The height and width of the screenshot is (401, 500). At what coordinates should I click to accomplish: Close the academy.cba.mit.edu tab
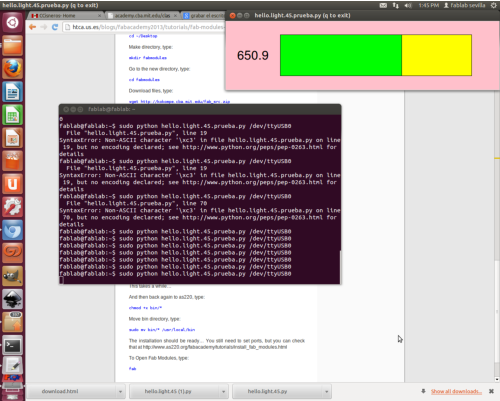[175, 16]
